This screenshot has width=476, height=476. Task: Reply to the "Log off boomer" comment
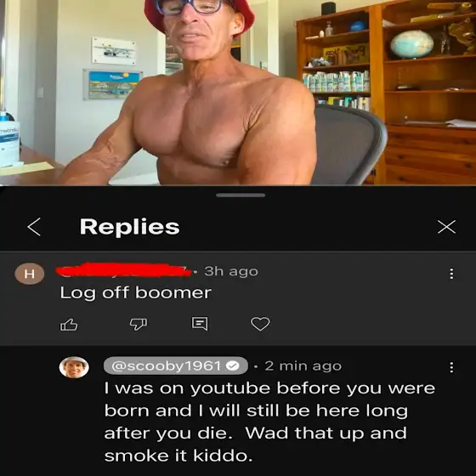(200, 324)
